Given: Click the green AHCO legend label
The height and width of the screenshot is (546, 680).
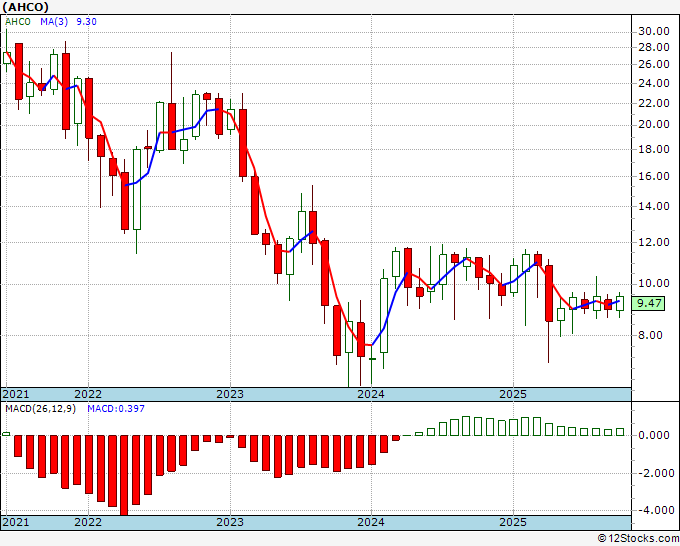Looking at the screenshot, I should click(18, 22).
